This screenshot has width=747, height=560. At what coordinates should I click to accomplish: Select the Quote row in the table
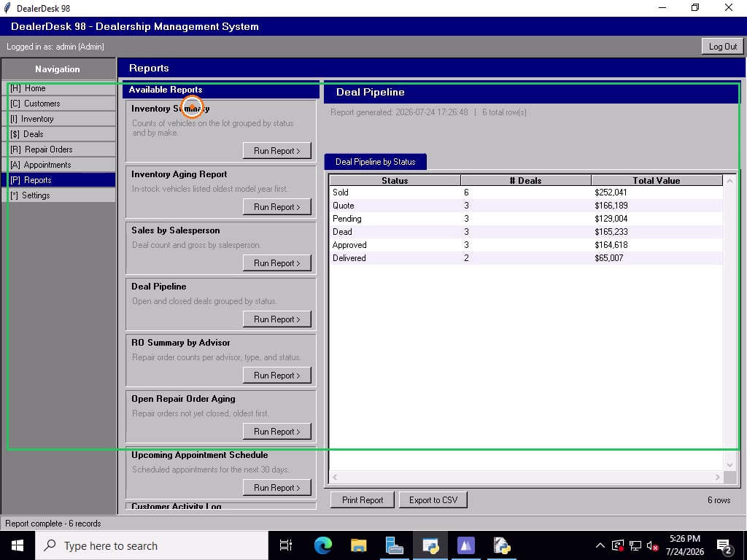click(526, 206)
